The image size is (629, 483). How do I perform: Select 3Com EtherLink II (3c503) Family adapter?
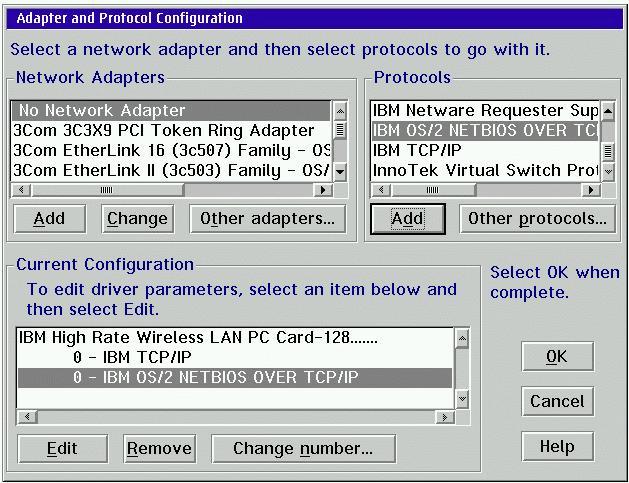coord(171,170)
